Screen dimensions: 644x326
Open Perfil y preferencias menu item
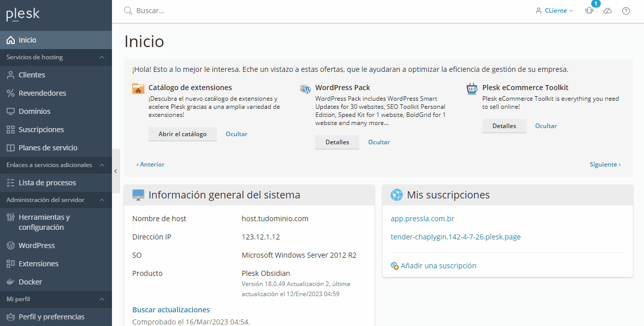click(56, 317)
